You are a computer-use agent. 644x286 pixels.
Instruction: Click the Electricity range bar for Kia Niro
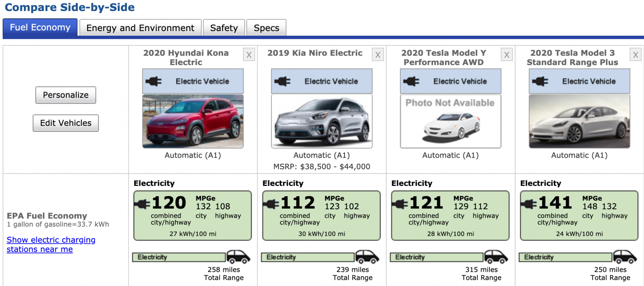[x=308, y=257]
